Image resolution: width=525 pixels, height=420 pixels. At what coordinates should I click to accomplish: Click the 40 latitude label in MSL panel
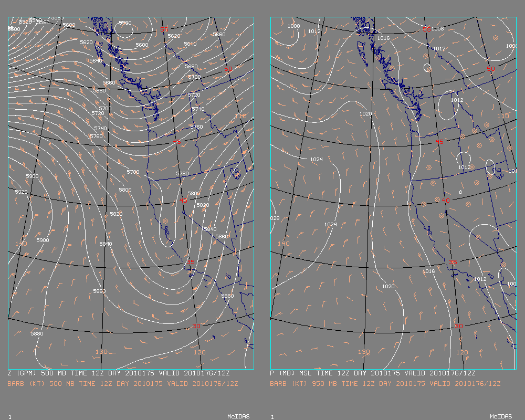point(446,200)
